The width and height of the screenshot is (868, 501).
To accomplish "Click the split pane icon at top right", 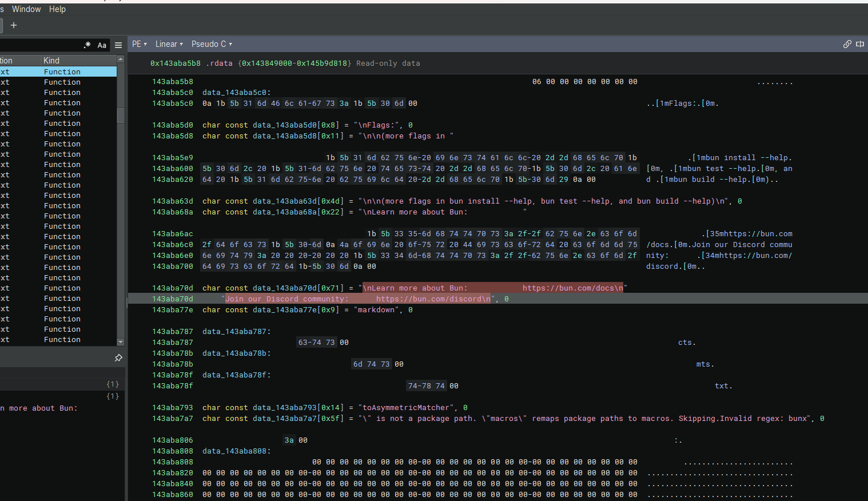I will pyautogui.click(x=860, y=44).
